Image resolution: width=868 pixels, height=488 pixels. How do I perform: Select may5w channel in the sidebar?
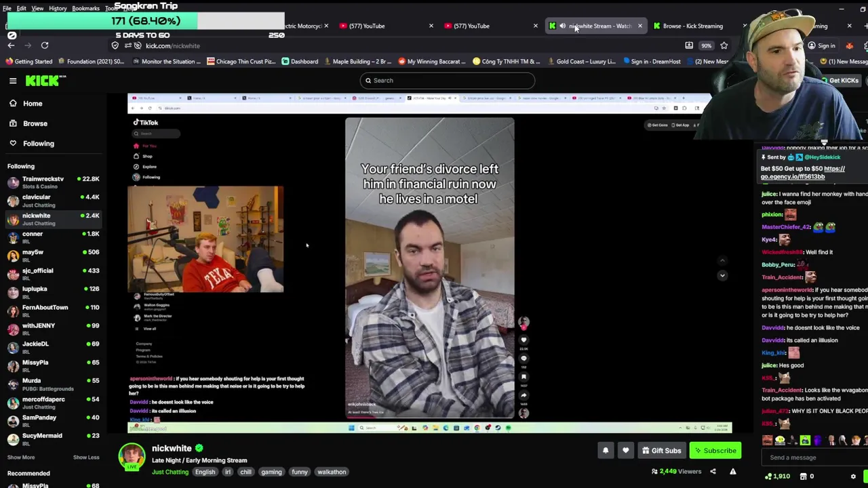tap(53, 256)
